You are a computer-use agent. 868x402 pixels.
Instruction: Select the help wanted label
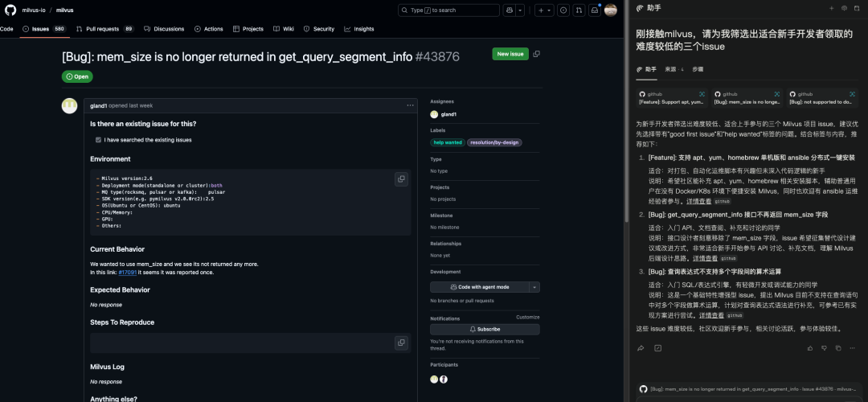tap(448, 142)
